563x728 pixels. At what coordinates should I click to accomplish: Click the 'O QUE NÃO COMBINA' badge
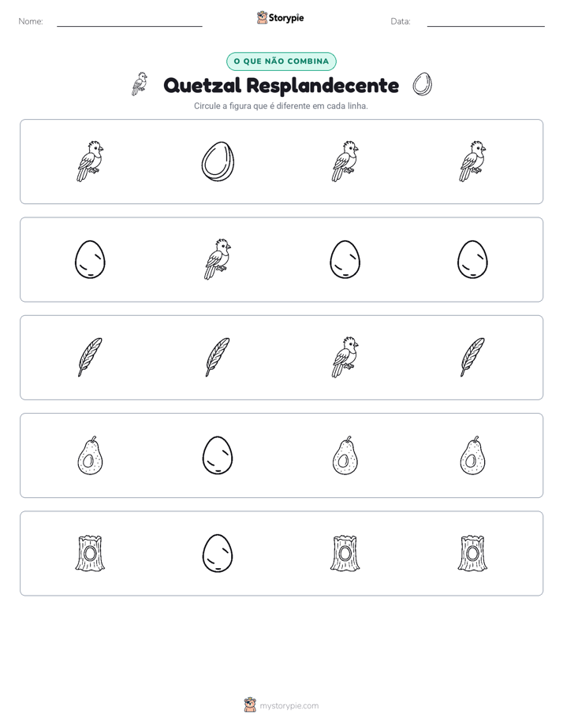(281, 61)
